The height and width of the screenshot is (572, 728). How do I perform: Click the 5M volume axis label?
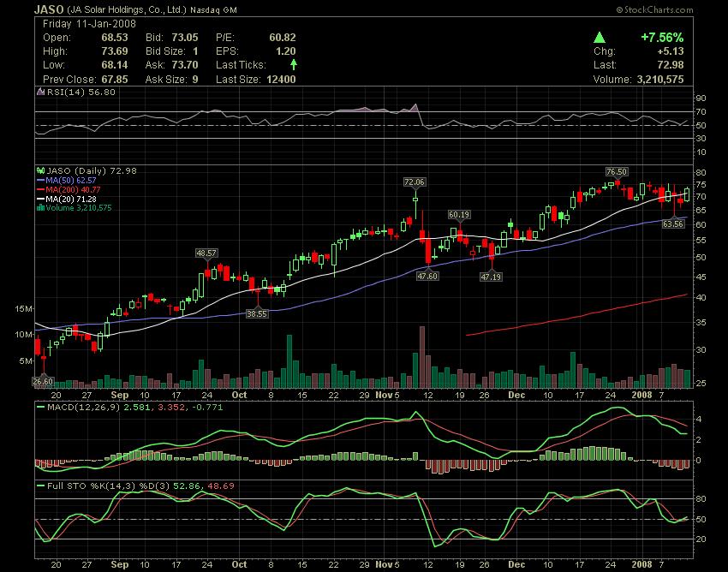coord(27,360)
